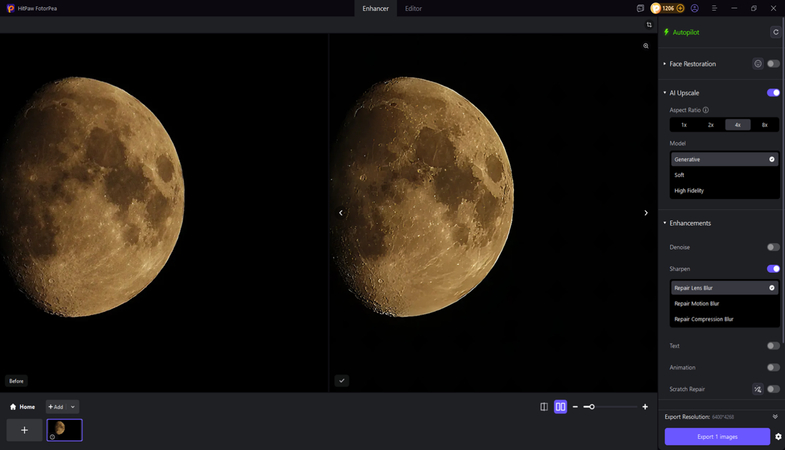
Task: Enable the Denoise toggle
Action: coord(773,247)
